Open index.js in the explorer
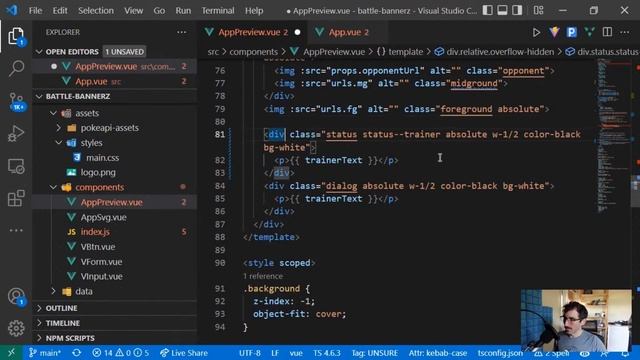Viewport: 640px width, 360px height. [95, 232]
